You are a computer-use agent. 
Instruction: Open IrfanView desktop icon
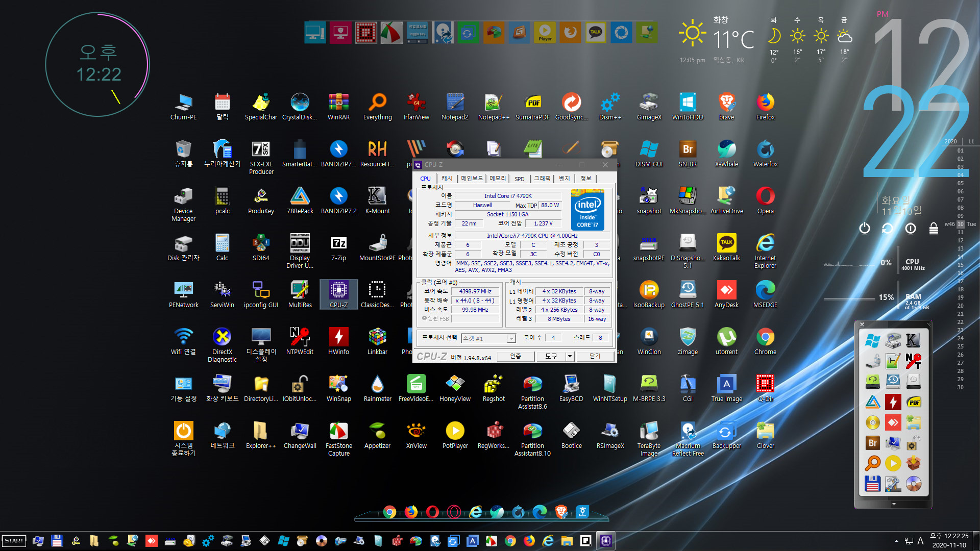tap(416, 106)
